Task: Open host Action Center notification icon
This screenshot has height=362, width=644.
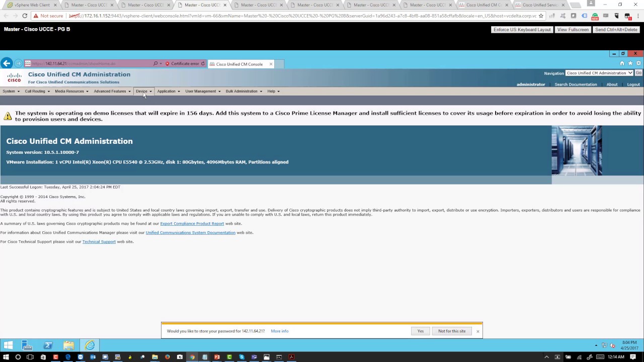Action: [633, 357]
